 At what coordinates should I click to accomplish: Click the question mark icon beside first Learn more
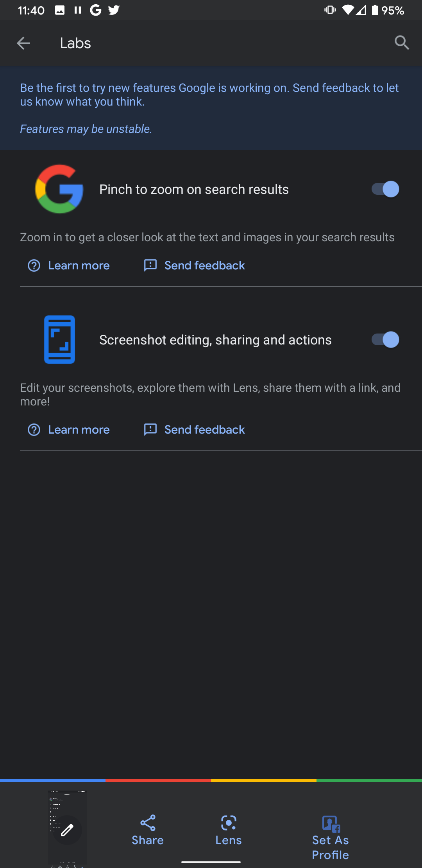coord(34,265)
